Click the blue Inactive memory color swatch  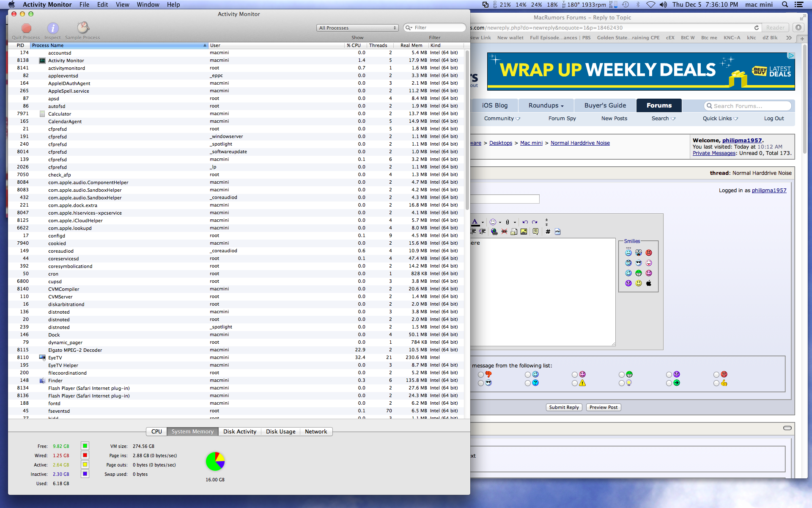(85, 474)
